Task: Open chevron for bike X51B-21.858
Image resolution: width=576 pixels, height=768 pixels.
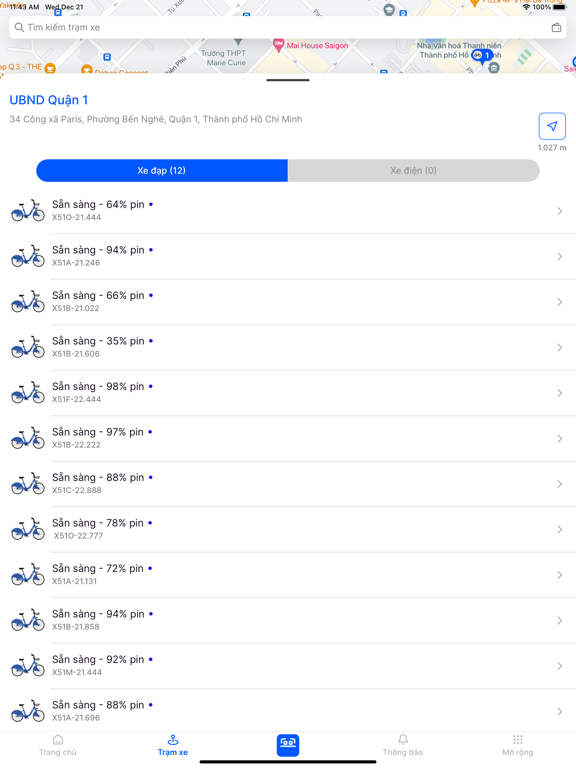Action: click(560, 621)
